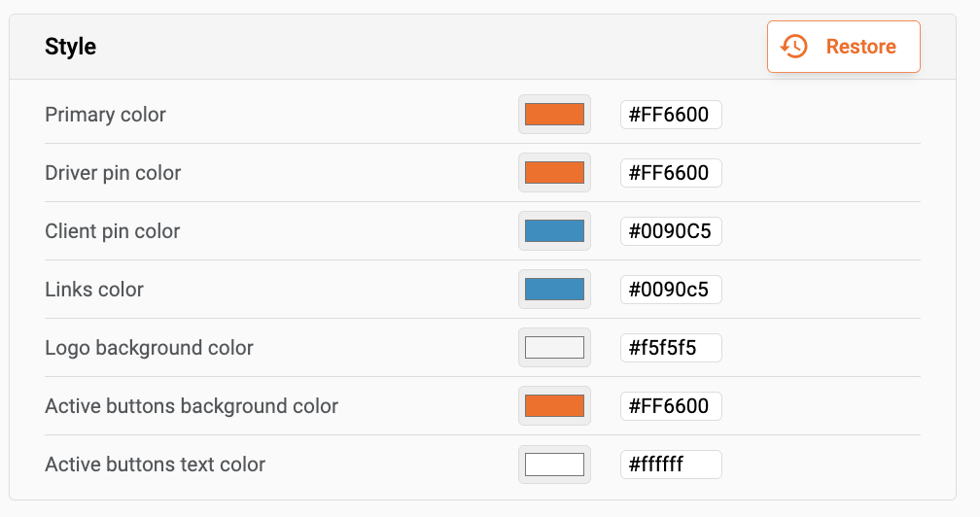Click the Driver pin color hex field
Screen dimensions: 980x517
[x=671, y=173]
